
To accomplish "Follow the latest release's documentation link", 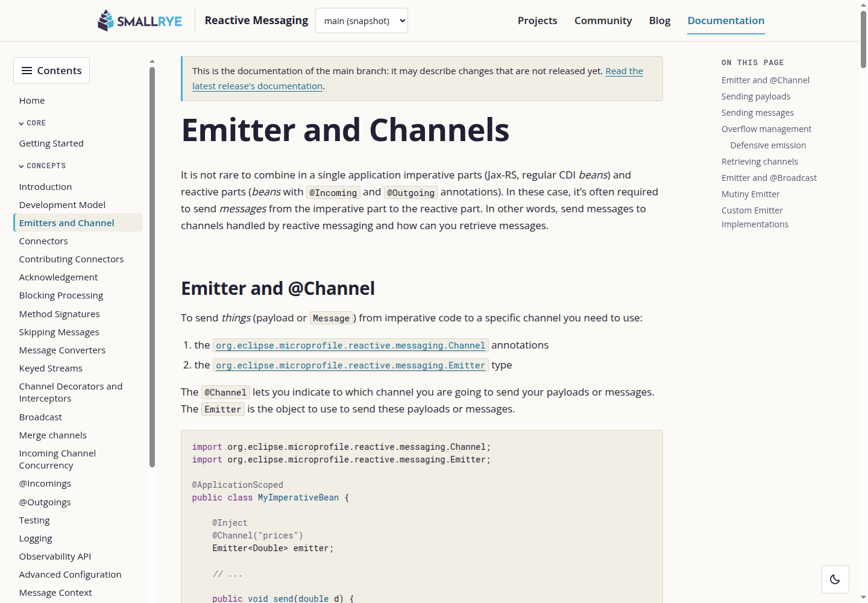I will 257,86.
